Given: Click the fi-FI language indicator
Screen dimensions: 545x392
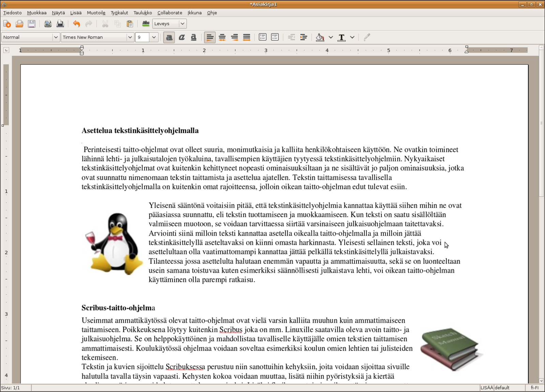Looking at the screenshot, I should (x=534, y=388).
